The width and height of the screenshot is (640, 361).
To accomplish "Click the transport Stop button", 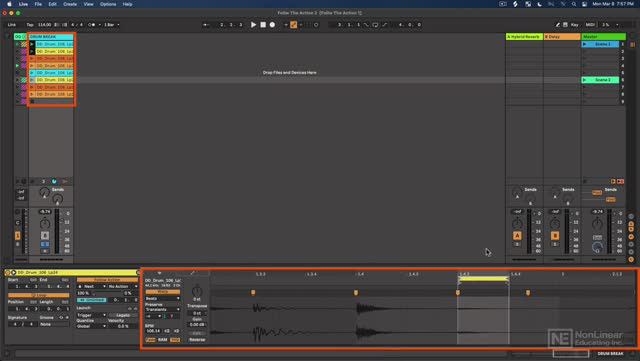I will pos(263,25).
